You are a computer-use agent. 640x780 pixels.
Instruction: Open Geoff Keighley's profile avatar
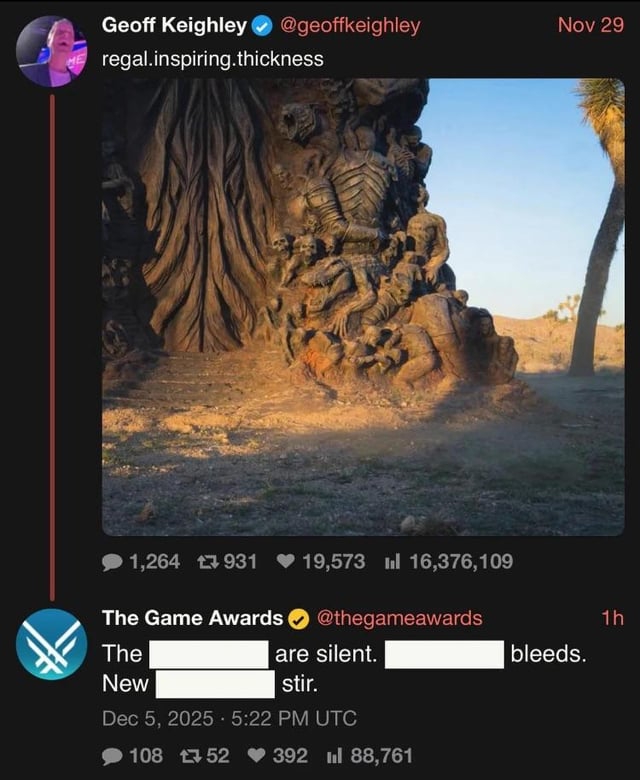coord(52,51)
